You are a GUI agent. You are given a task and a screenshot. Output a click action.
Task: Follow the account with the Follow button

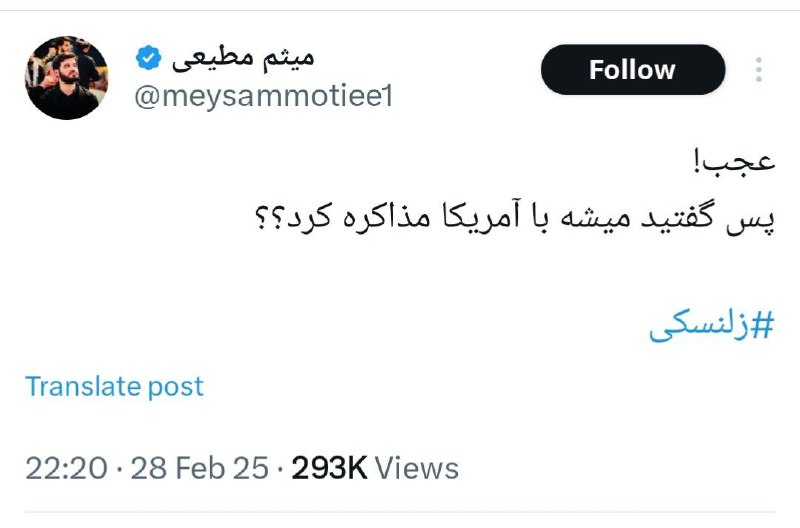tap(633, 69)
